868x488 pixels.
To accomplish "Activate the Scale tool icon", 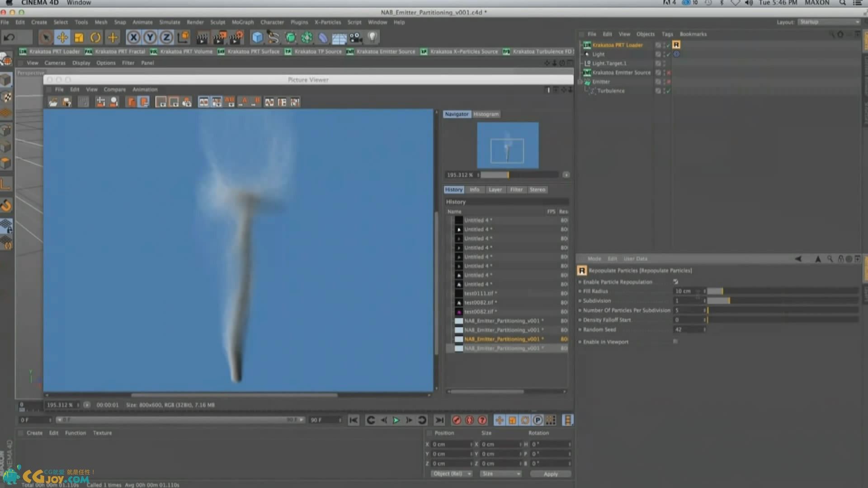I will pyautogui.click(x=79, y=38).
